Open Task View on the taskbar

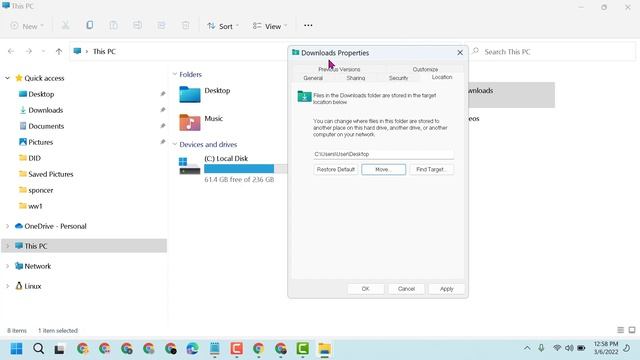coord(60,349)
